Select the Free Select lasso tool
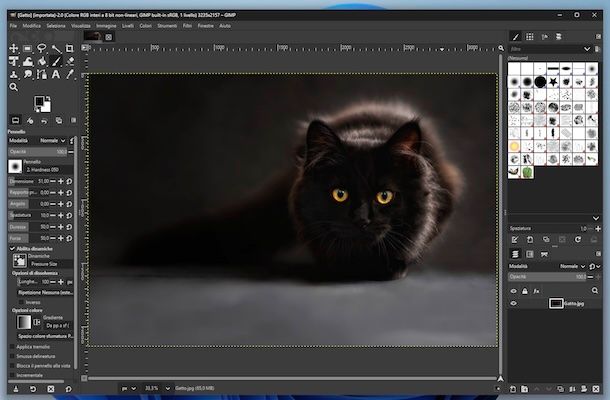 (x=42, y=49)
